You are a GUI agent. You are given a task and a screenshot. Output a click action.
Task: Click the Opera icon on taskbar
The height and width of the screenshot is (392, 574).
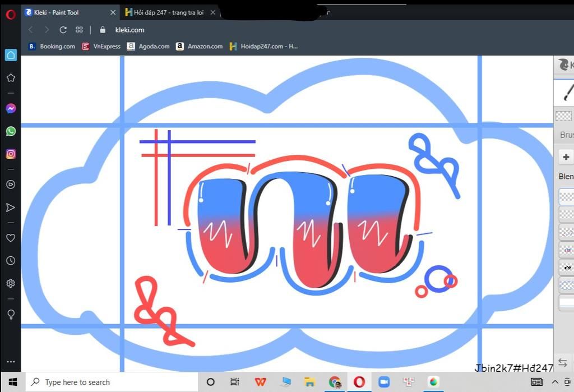point(359,382)
